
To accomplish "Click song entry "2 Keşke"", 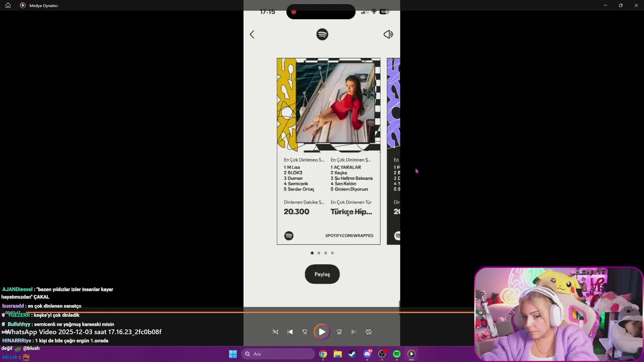I will [339, 172].
